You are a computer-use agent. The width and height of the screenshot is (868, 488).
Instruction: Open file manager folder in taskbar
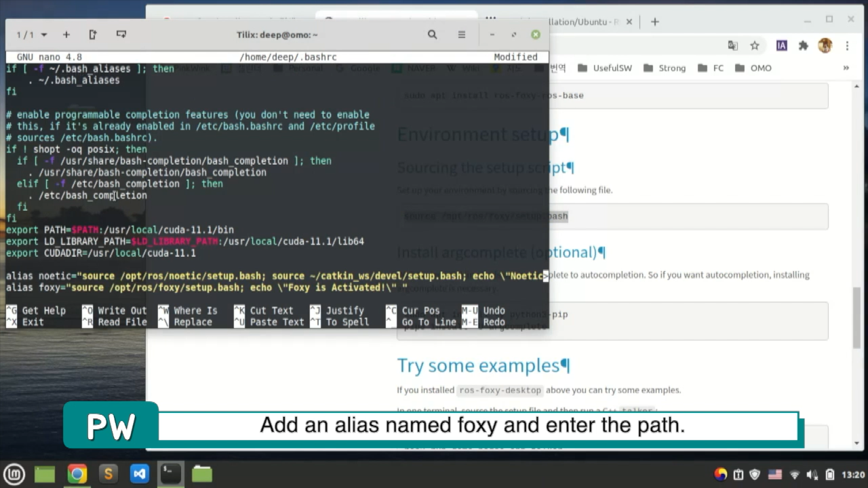202,474
